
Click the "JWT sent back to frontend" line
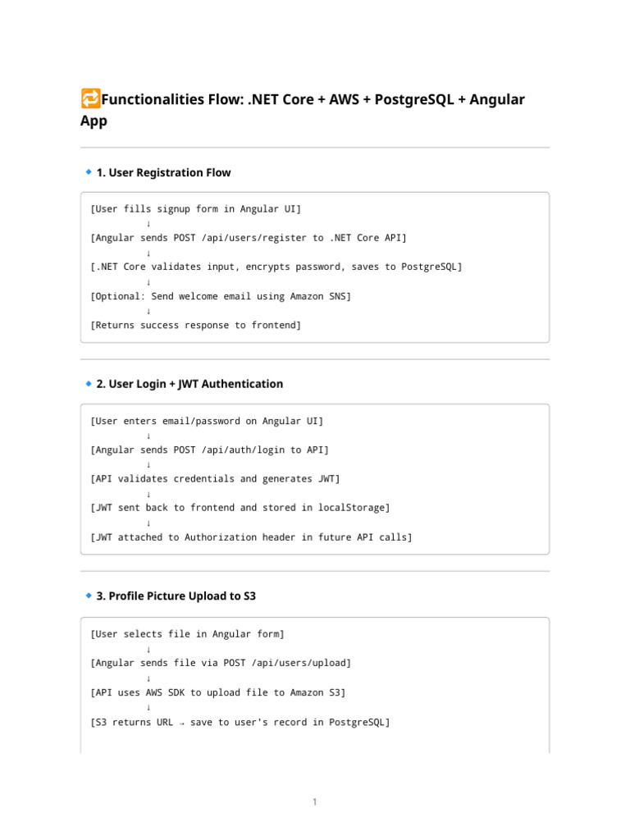pos(240,508)
